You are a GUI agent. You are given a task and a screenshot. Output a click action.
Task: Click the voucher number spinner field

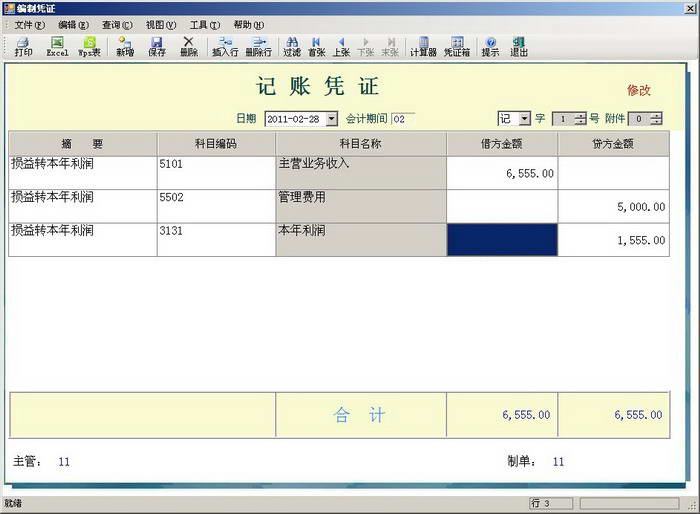[x=569, y=119]
